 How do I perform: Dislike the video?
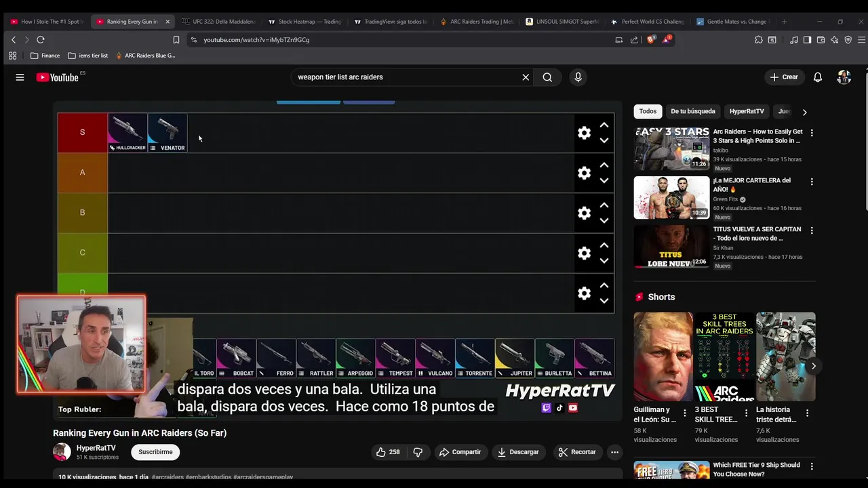pos(418,452)
